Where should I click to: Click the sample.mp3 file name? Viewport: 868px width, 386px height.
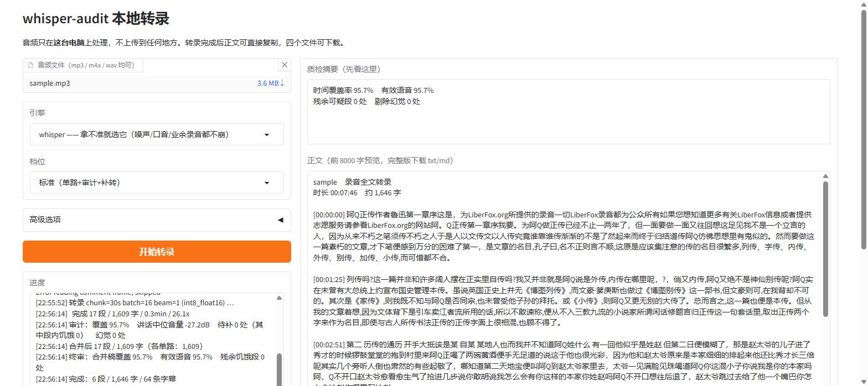coord(50,83)
